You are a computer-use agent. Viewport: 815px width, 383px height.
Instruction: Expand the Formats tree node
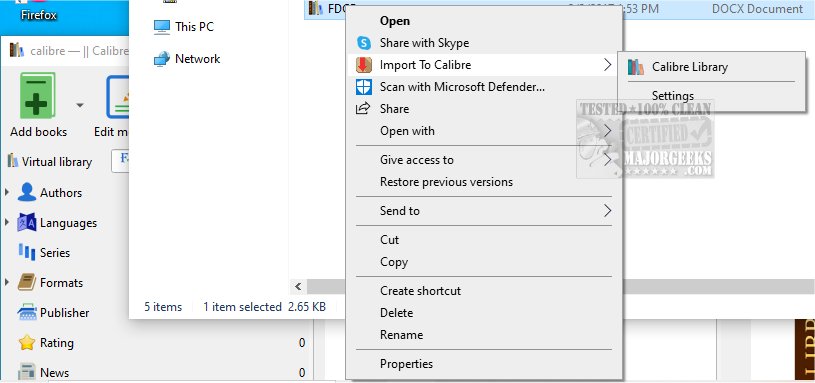[x=7, y=282]
